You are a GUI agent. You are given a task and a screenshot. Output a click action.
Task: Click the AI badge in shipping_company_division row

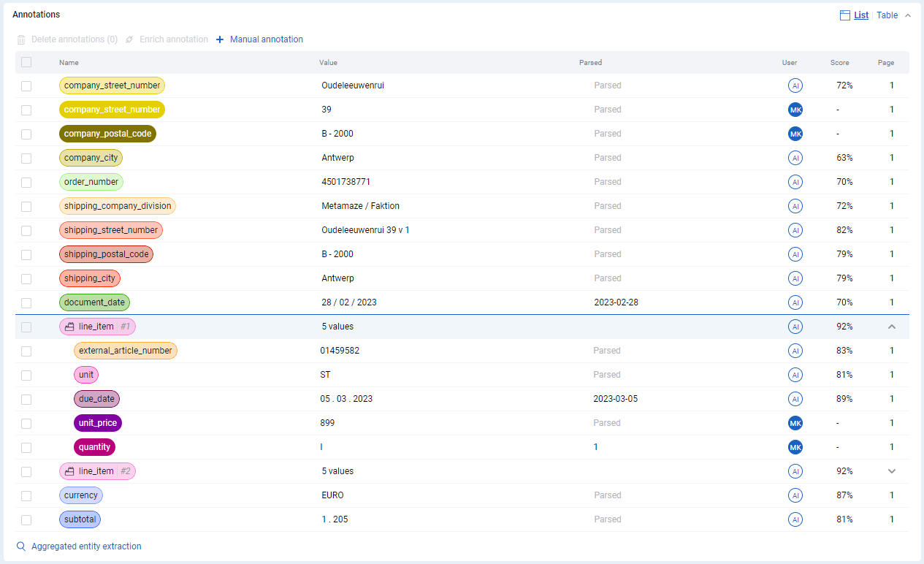(795, 206)
